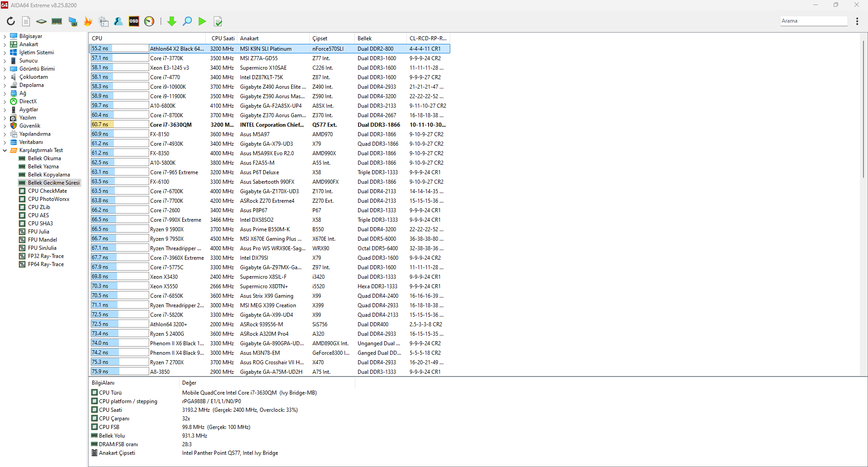Open the CPU CheckMate benchmark
The image size is (868, 467).
(x=47, y=191)
